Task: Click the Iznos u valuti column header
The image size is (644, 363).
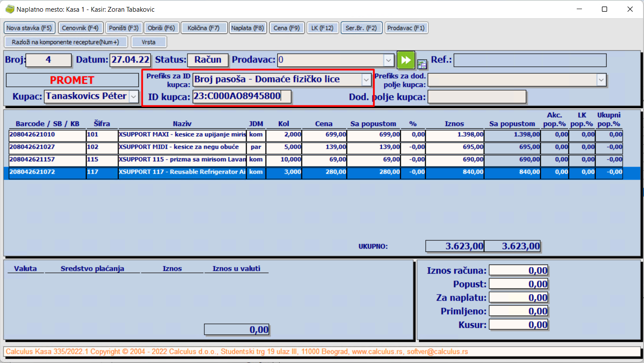Action: point(237,269)
